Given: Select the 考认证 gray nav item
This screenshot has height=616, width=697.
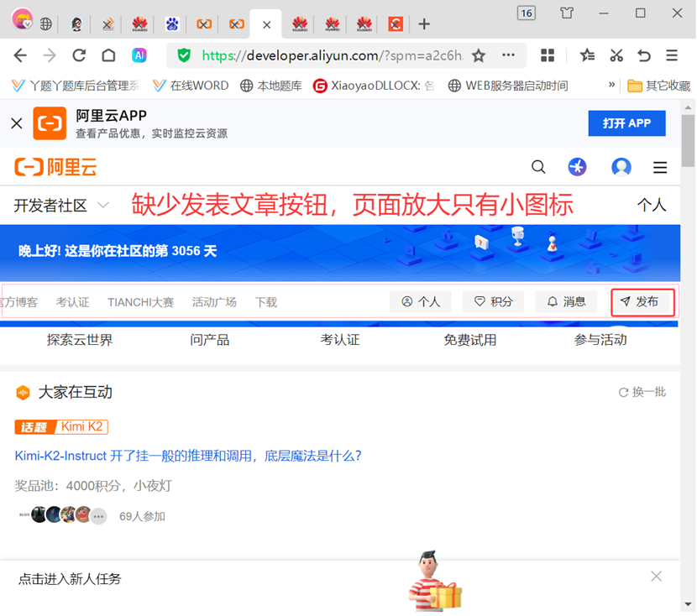Looking at the screenshot, I should (x=72, y=302).
